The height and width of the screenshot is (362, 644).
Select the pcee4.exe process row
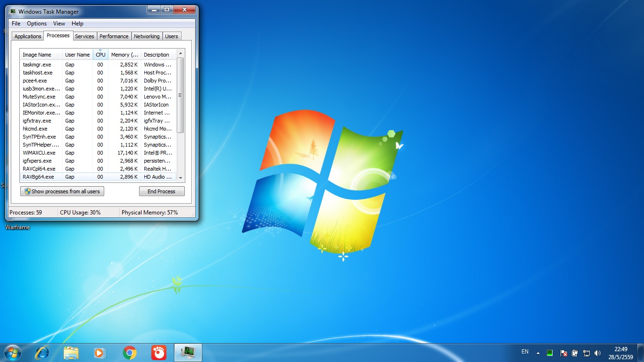pyautogui.click(x=98, y=81)
